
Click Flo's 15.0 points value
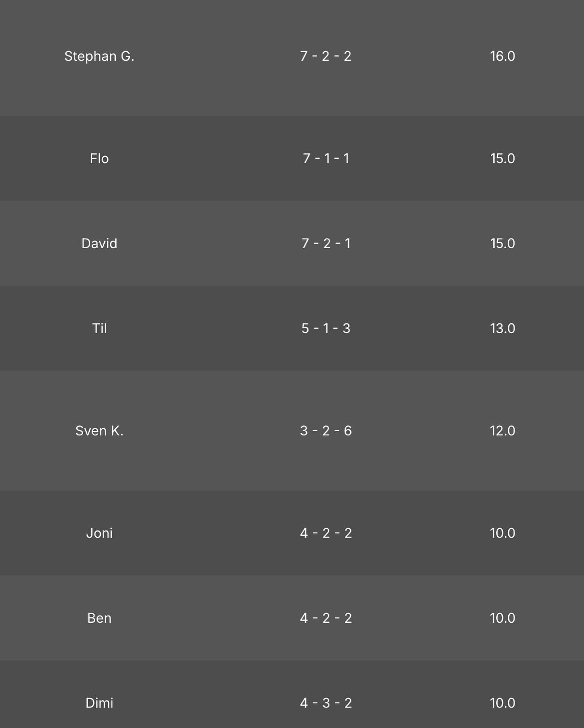pos(502,158)
